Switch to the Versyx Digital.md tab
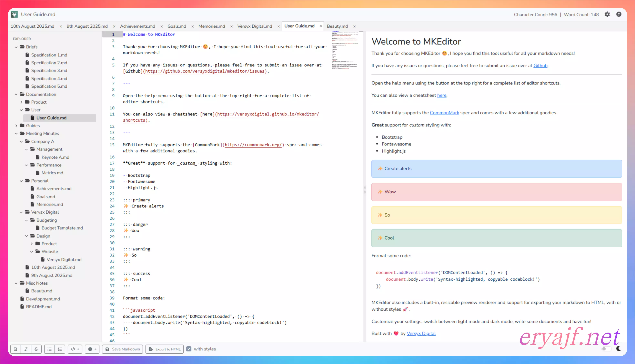 pyautogui.click(x=255, y=26)
